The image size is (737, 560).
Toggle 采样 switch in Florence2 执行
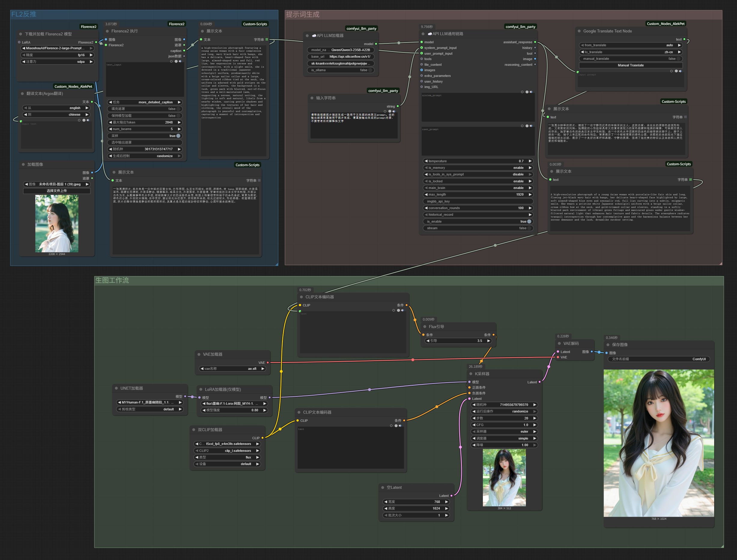(x=178, y=136)
